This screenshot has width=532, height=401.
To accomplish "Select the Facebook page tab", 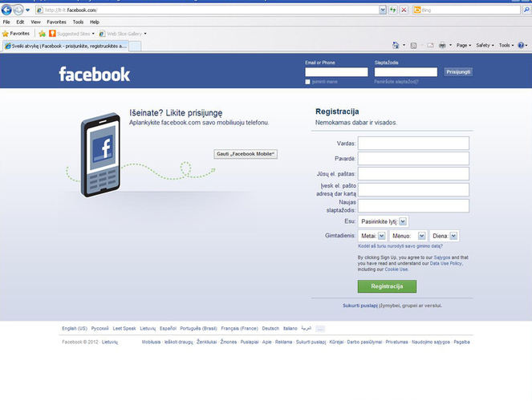I will click(66, 46).
